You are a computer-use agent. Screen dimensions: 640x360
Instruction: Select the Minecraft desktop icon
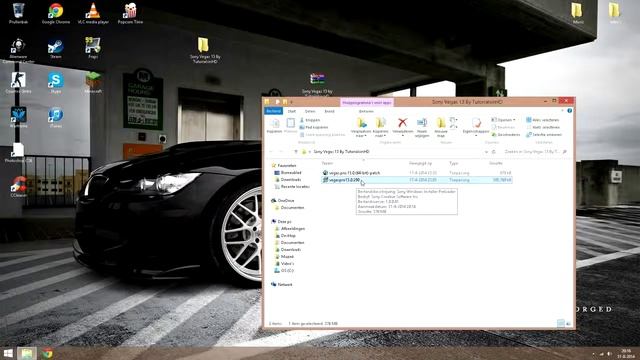pyautogui.click(x=93, y=83)
